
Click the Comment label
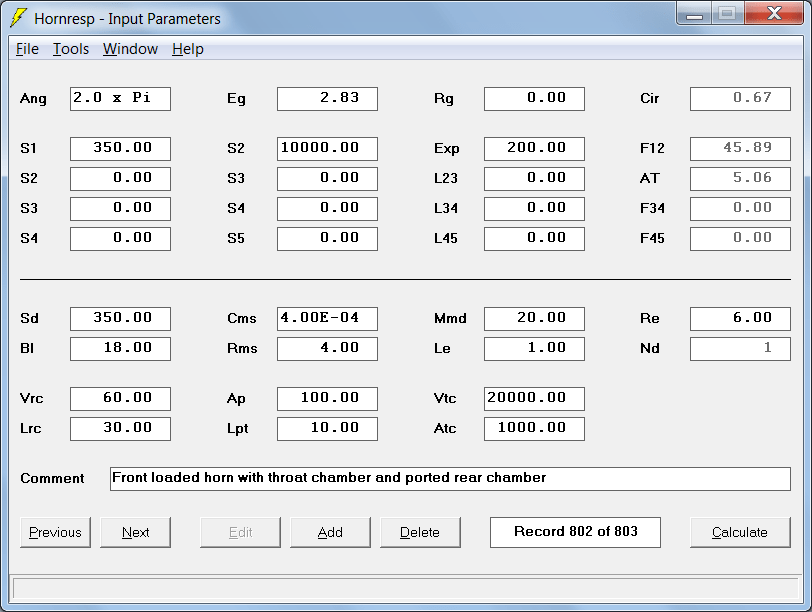tap(52, 478)
